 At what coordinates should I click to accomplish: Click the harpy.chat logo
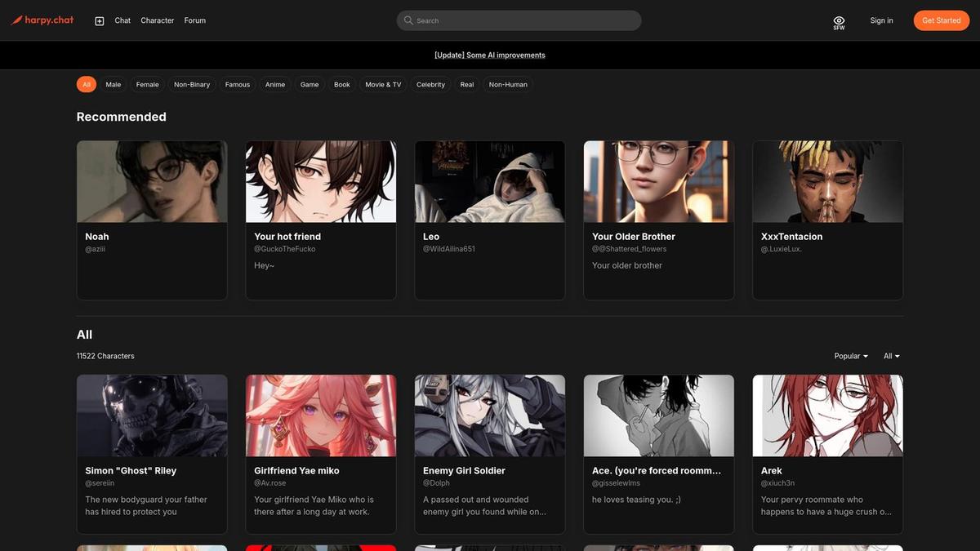point(42,20)
